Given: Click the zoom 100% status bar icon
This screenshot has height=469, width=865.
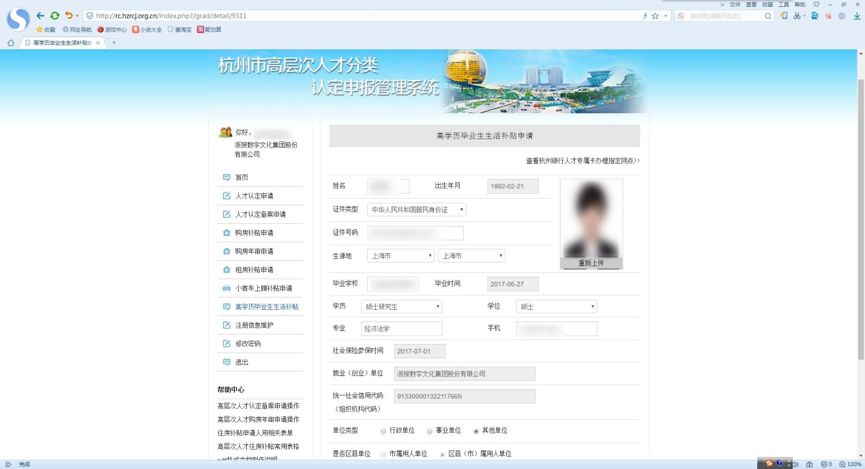Looking at the screenshot, I should [850, 464].
